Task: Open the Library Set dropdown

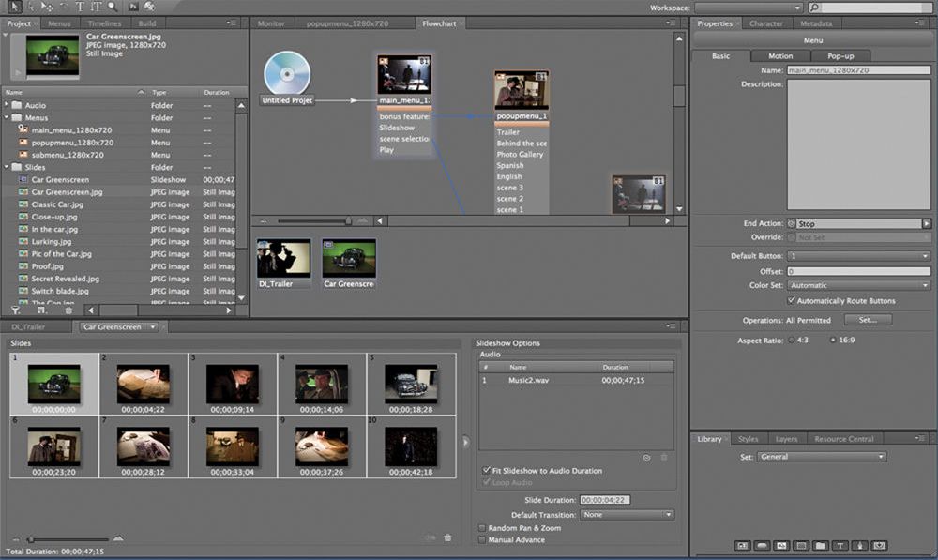Action: [822, 457]
